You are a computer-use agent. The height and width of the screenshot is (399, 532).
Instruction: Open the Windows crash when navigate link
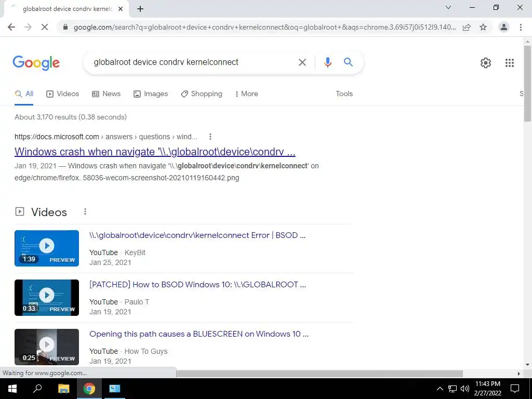(155, 152)
